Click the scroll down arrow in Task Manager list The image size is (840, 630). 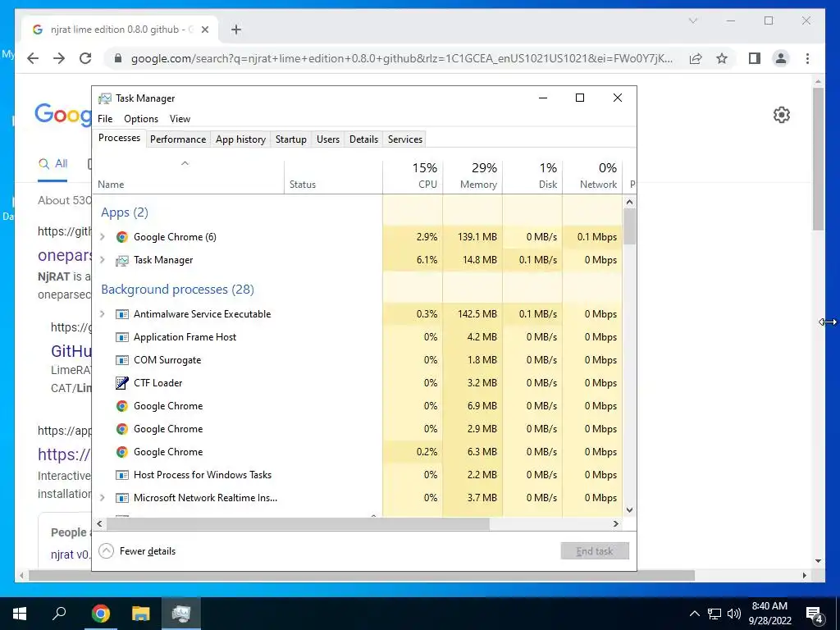[x=629, y=510]
